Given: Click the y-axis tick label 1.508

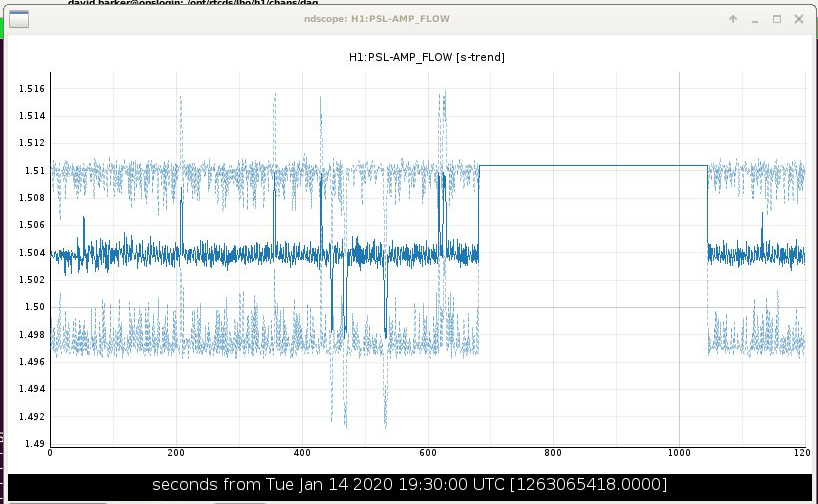Looking at the screenshot, I should pyautogui.click(x=32, y=198).
